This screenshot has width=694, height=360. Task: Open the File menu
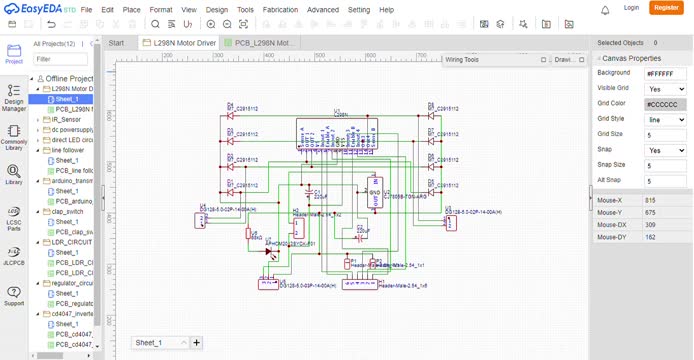tap(86, 10)
